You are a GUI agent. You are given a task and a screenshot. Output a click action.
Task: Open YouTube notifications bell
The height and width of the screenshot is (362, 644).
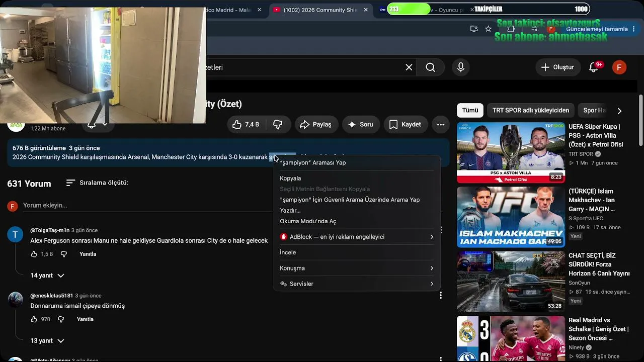594,67
